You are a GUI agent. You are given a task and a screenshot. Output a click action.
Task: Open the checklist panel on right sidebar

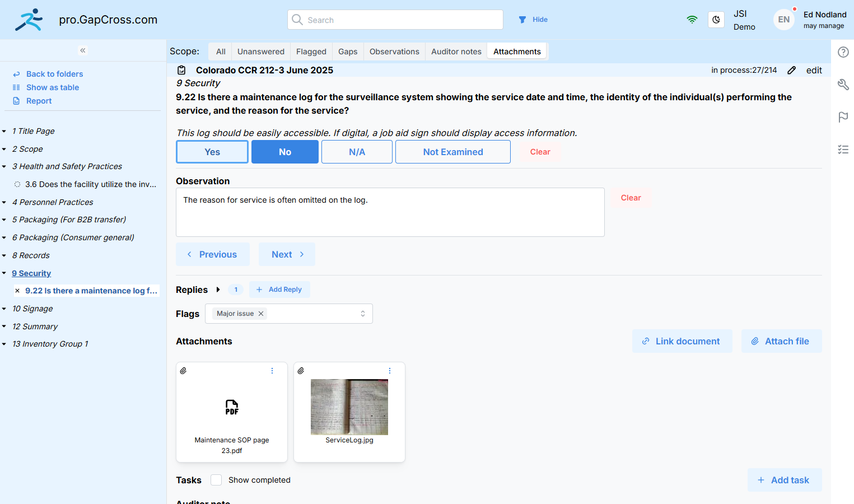[x=843, y=150]
